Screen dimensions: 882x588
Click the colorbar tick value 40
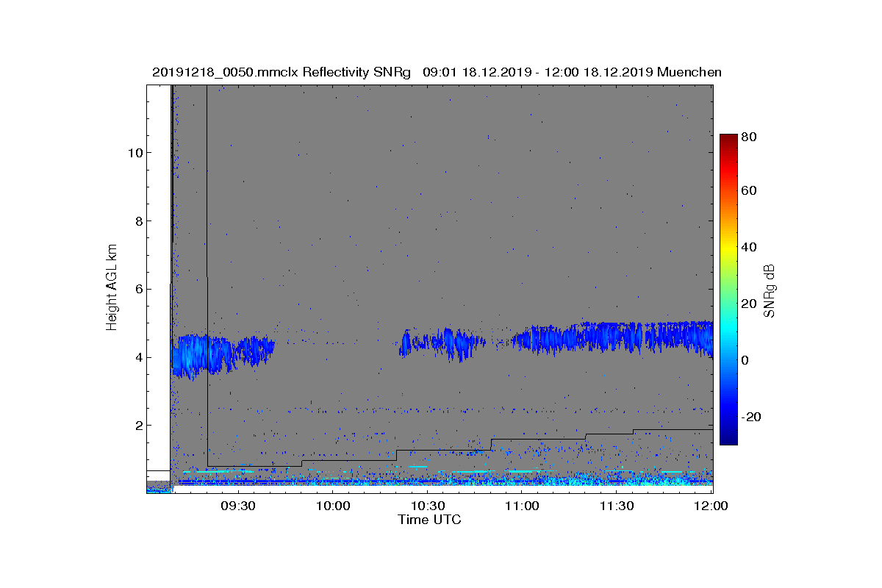point(750,247)
